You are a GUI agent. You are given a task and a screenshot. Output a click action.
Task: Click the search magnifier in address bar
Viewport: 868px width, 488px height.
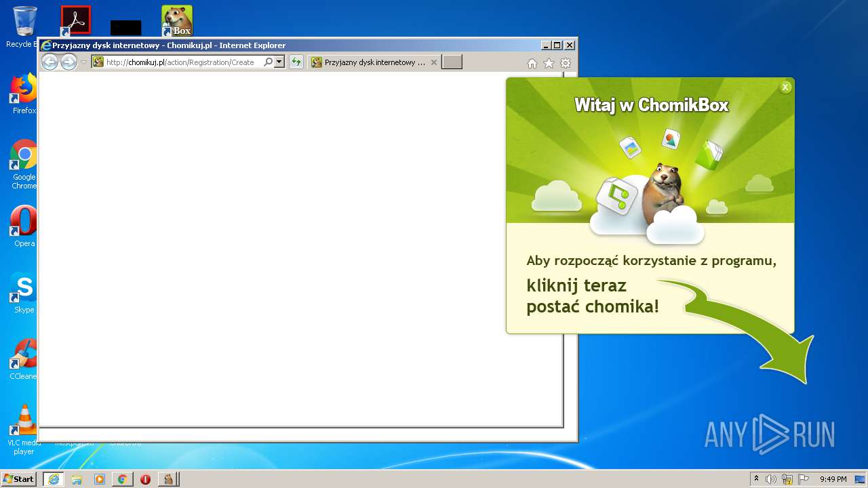269,62
